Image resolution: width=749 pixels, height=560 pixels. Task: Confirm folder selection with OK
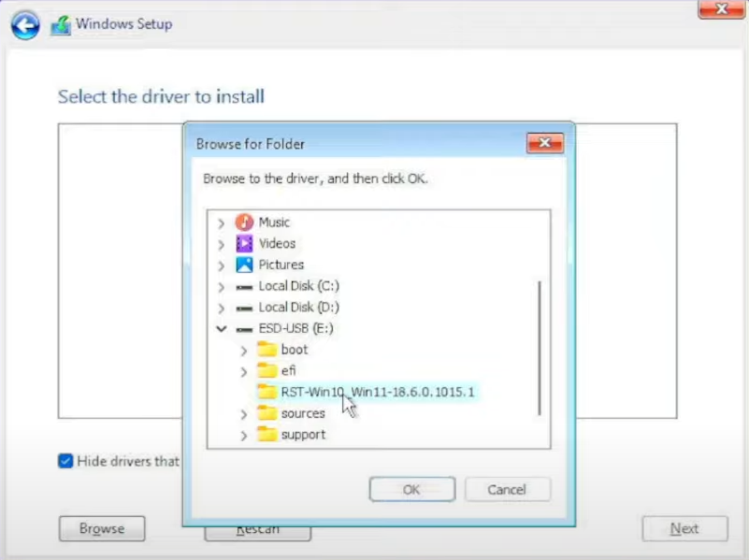click(x=411, y=489)
